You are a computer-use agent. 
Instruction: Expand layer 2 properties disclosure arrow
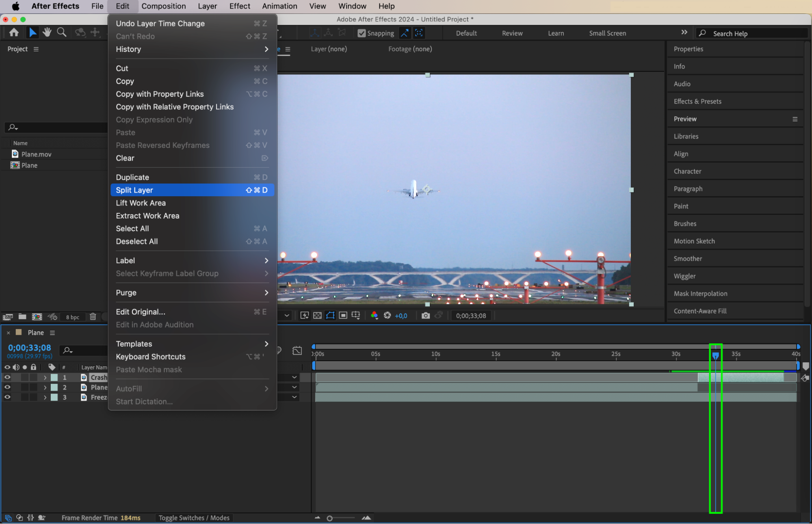pos(45,388)
